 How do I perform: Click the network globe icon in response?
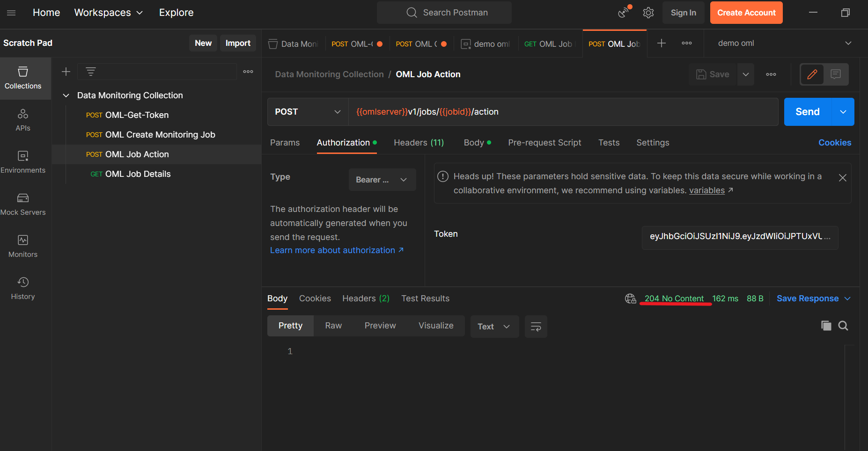(631, 298)
